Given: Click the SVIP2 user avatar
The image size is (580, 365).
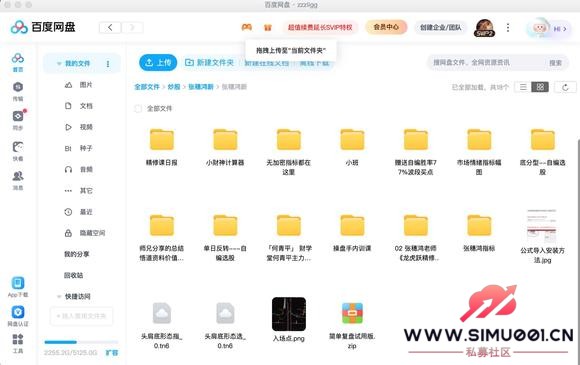Looking at the screenshot, I should (x=484, y=28).
